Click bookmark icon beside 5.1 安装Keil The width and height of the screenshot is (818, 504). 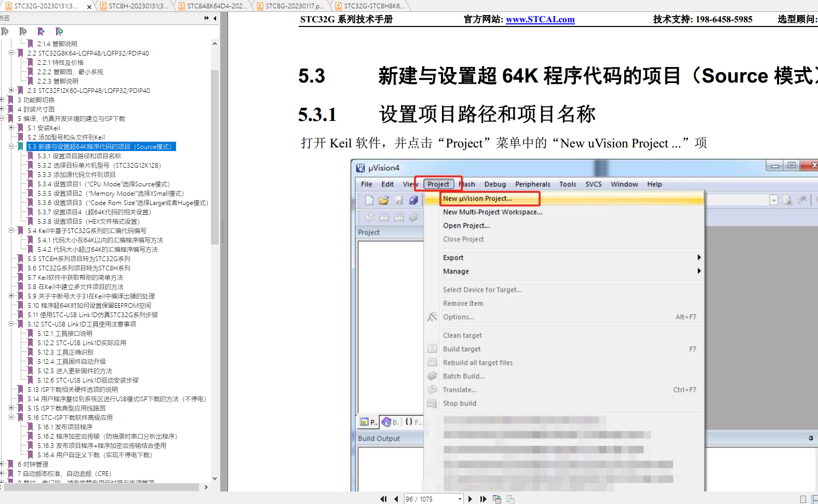tap(20, 128)
